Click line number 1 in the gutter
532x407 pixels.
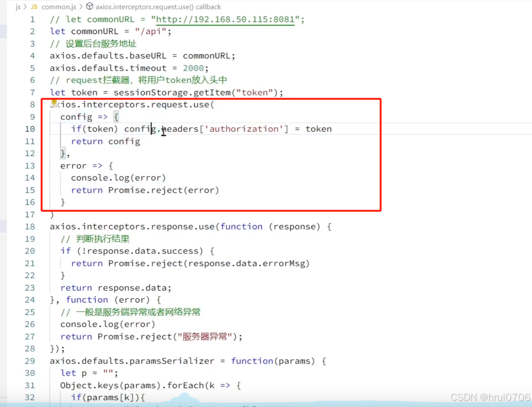[x=33, y=19]
